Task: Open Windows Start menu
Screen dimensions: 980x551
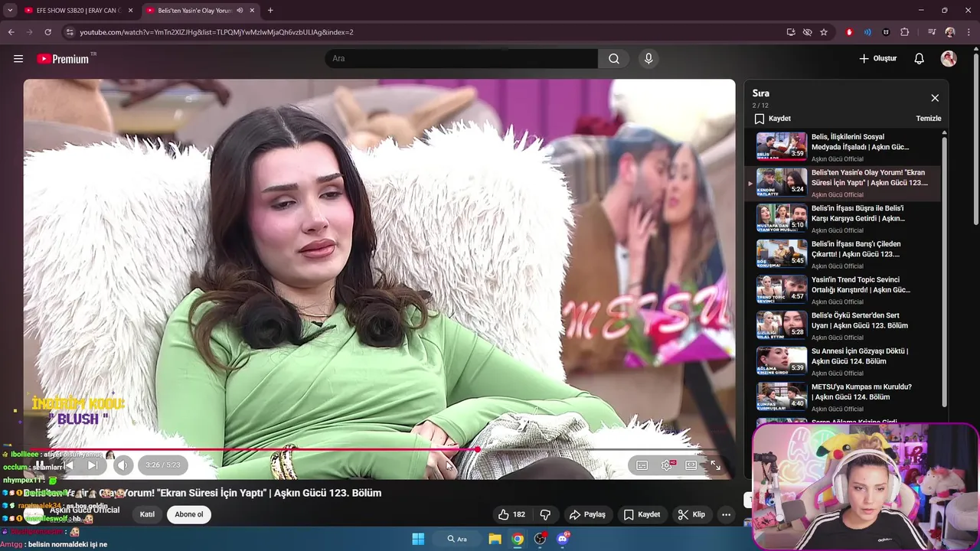Action: pyautogui.click(x=418, y=539)
